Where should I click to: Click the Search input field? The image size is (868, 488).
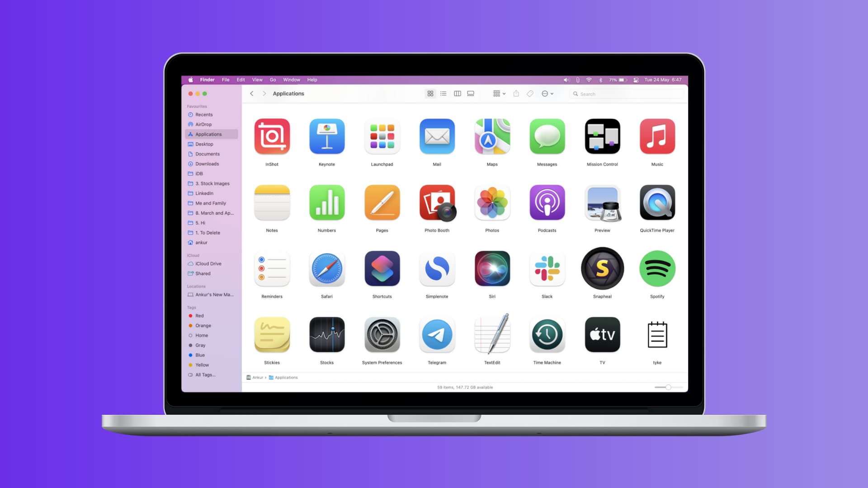pos(627,94)
